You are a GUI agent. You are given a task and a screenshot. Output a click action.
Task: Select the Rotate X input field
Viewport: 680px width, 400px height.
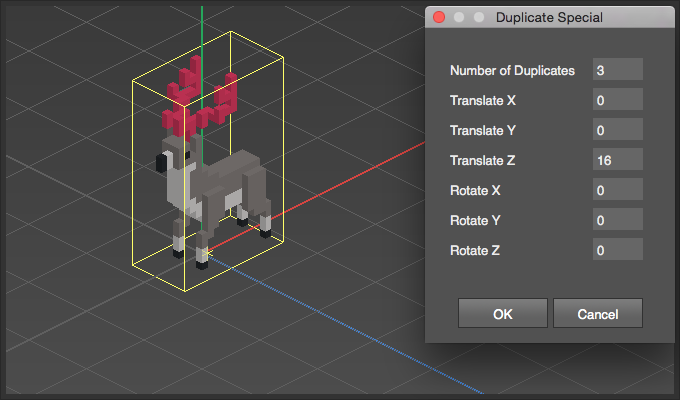617,190
